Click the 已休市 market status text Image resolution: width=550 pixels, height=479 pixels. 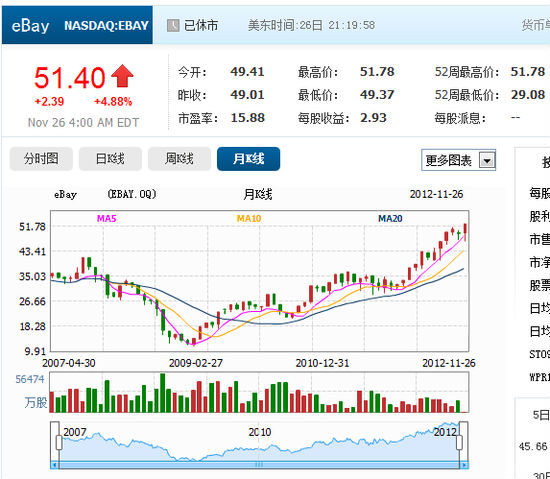201,25
